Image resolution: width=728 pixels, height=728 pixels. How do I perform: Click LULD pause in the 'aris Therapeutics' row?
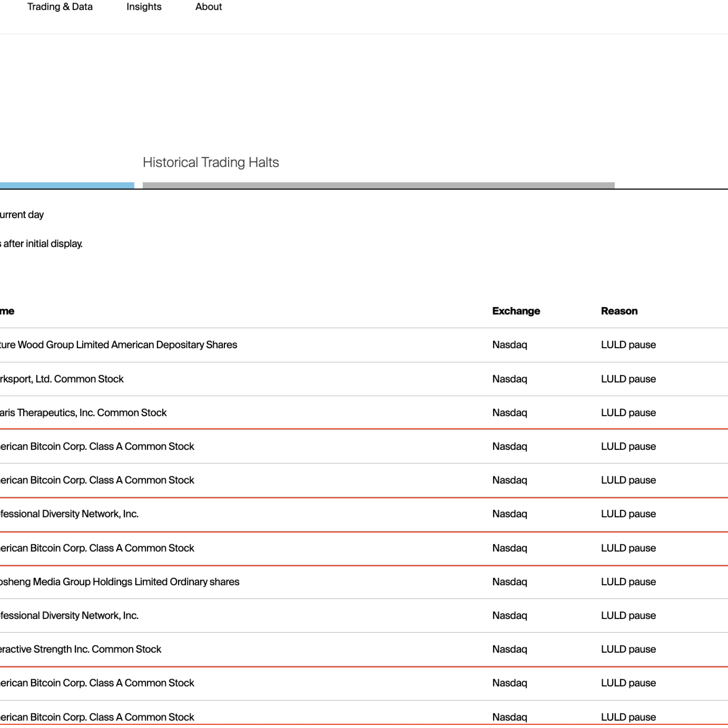[x=628, y=413]
